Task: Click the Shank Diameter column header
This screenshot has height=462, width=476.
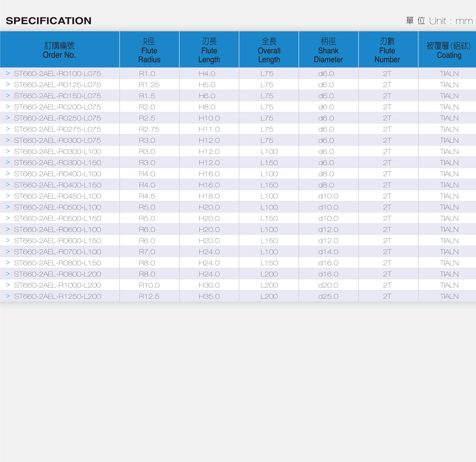Action: (329, 49)
